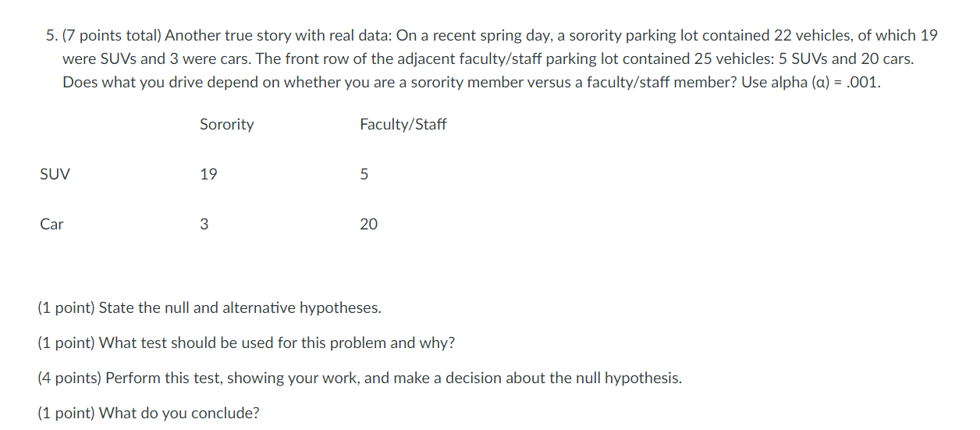Click the table cell containing 3
This screenshot has width=980, height=430.
click(204, 224)
